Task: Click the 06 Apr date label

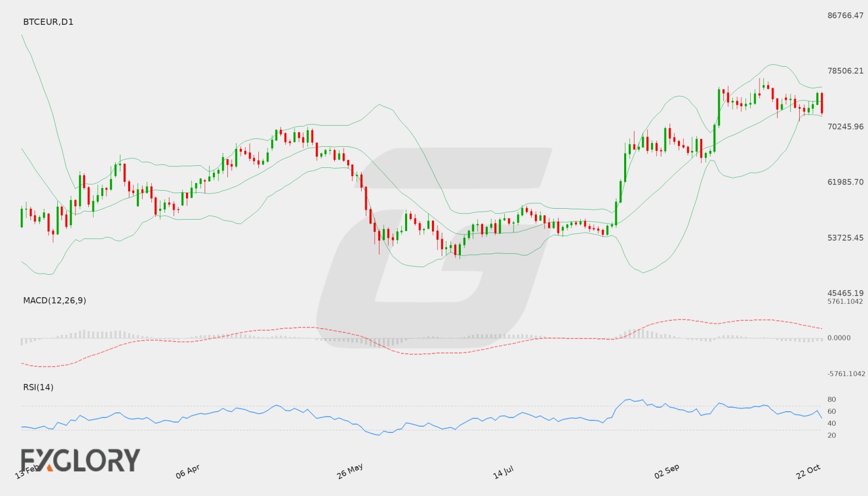Action: tap(188, 471)
